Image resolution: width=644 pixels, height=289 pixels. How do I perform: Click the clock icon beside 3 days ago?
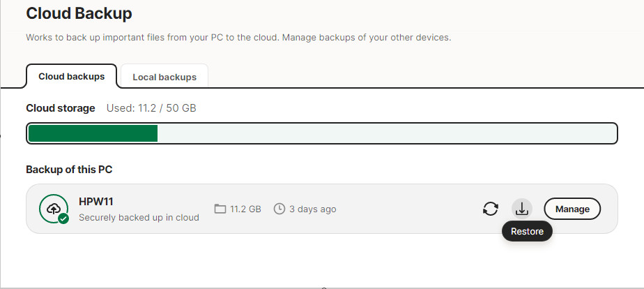click(279, 209)
